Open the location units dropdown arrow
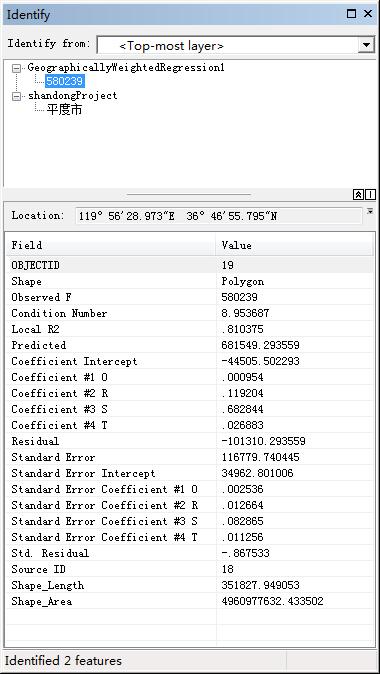This screenshot has width=380, height=674. point(370,211)
